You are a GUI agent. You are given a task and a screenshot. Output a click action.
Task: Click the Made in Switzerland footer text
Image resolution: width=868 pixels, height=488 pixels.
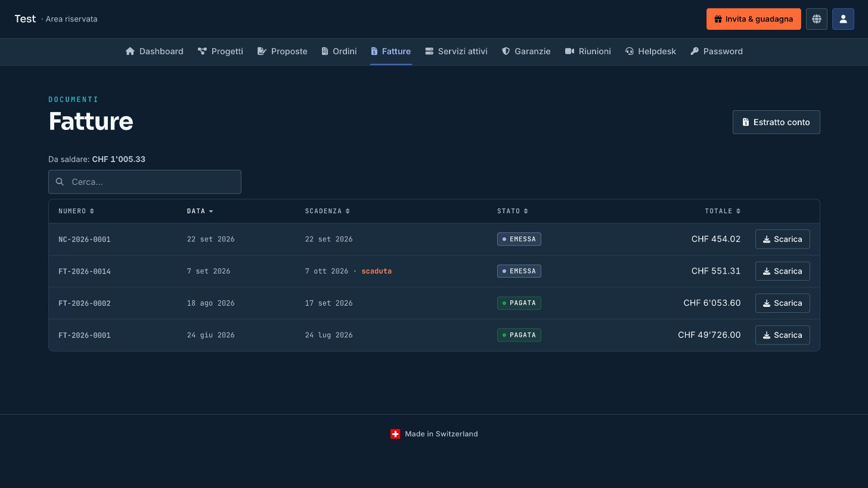click(x=441, y=434)
